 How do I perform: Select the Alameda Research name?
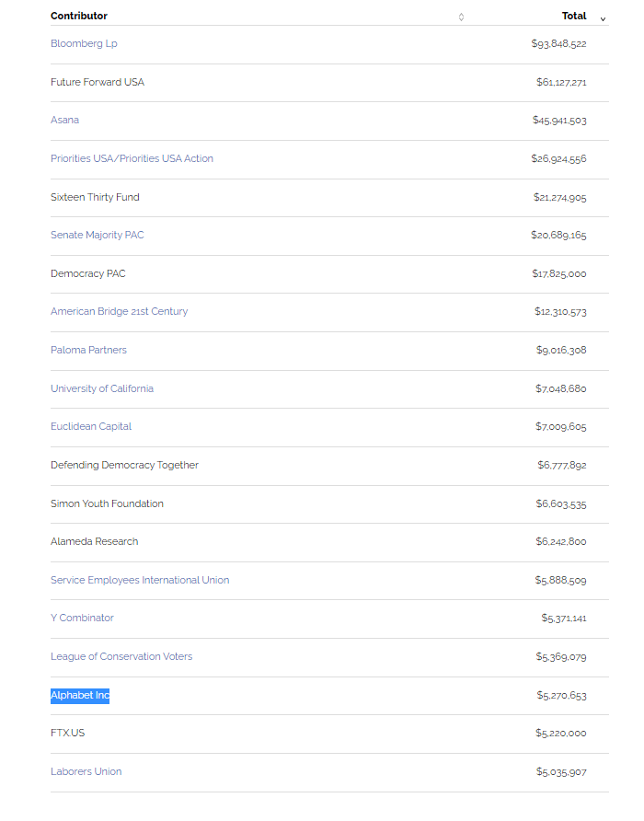(95, 541)
